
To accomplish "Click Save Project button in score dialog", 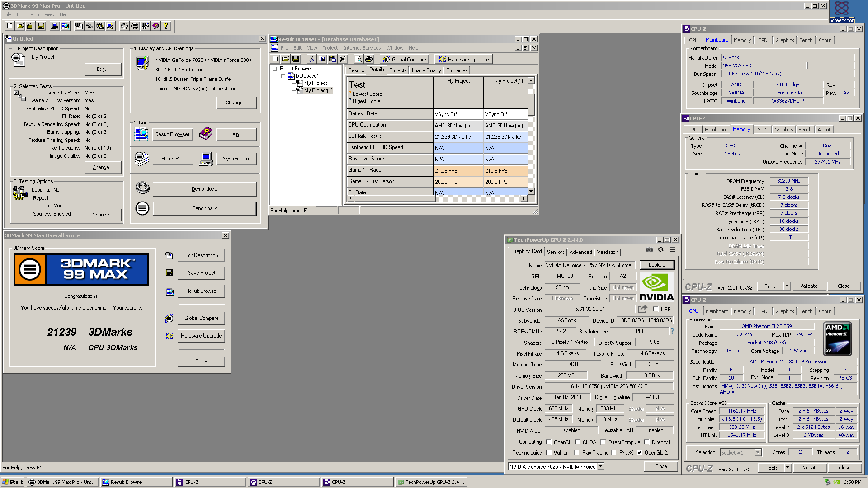I will click(x=201, y=273).
